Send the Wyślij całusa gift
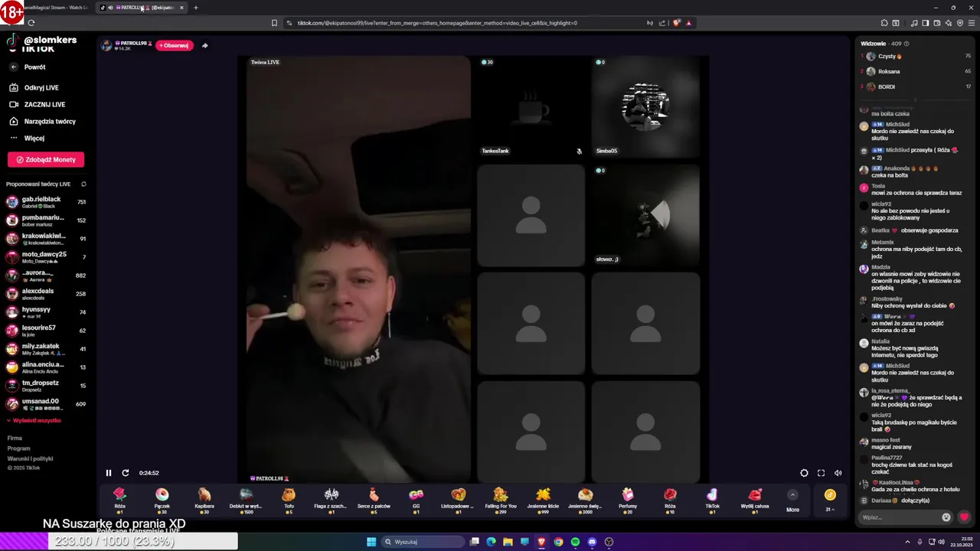 pyautogui.click(x=755, y=500)
